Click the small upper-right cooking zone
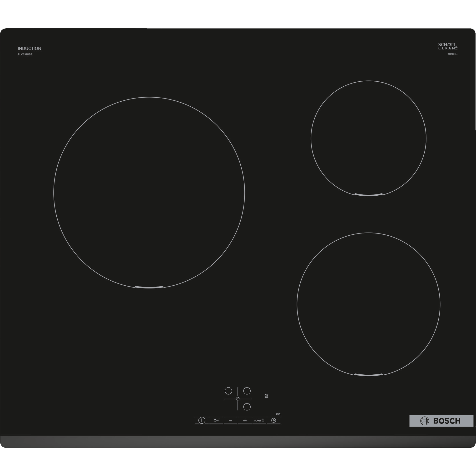 click(x=368, y=138)
